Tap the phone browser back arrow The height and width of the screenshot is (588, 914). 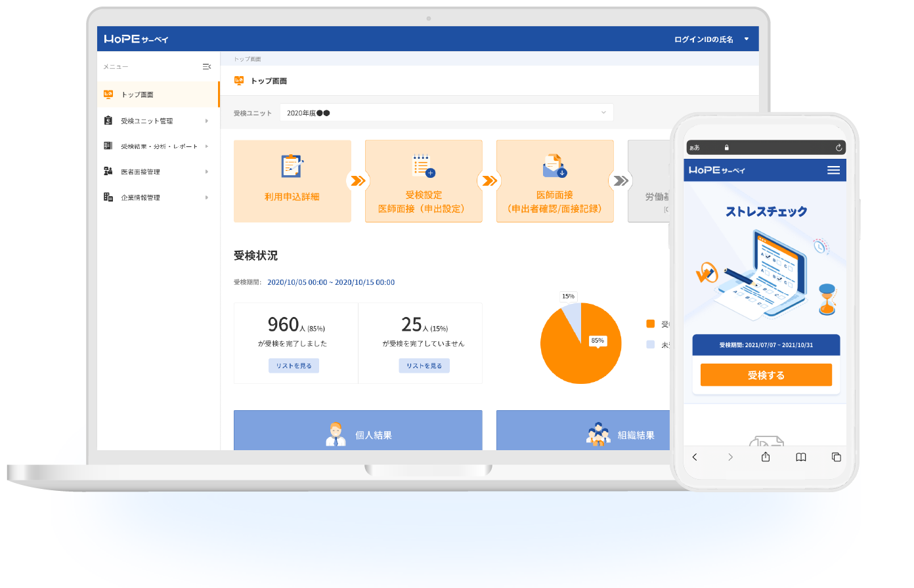(695, 457)
